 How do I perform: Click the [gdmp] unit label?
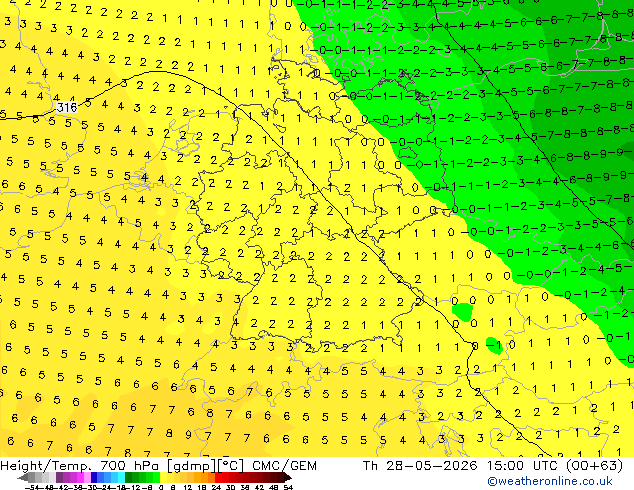tap(192, 466)
